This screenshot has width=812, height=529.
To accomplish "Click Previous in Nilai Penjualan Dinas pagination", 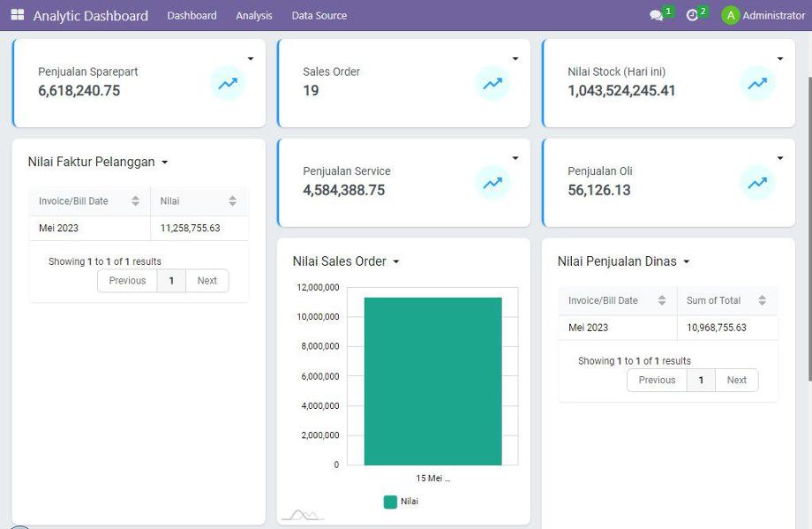I will point(657,380).
